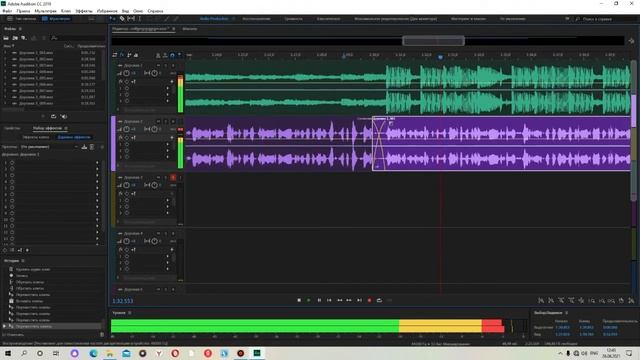
Task: Click the Fast Forward transport button
Action: tap(349, 300)
